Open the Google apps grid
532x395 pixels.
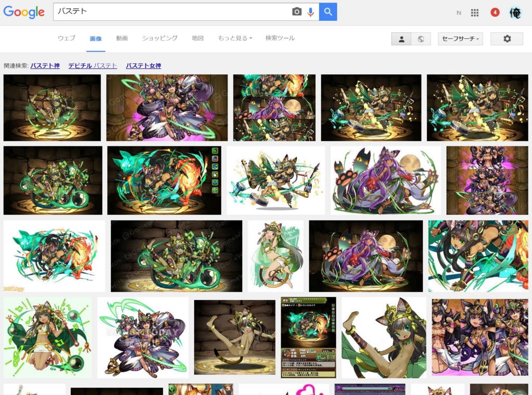(x=475, y=13)
